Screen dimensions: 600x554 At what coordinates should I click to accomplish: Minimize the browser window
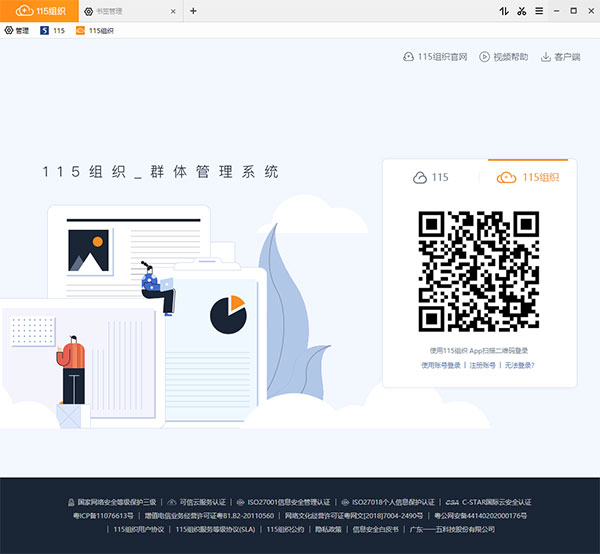coord(556,11)
